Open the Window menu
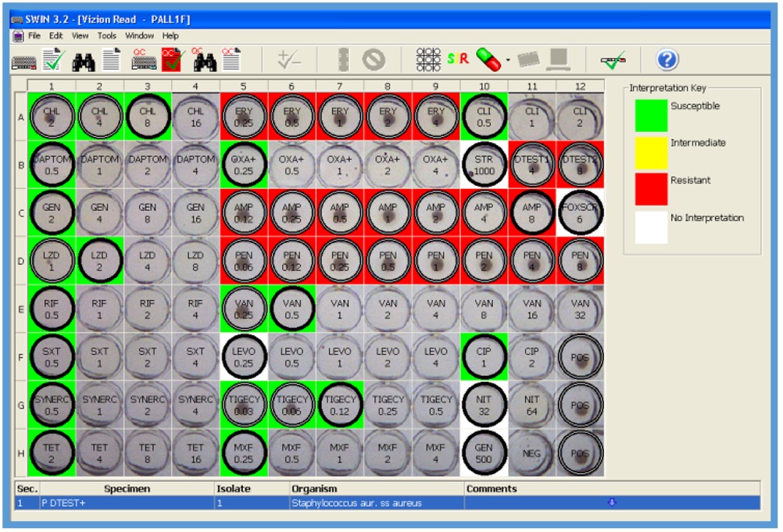This screenshot has height=532, width=783. point(139,36)
